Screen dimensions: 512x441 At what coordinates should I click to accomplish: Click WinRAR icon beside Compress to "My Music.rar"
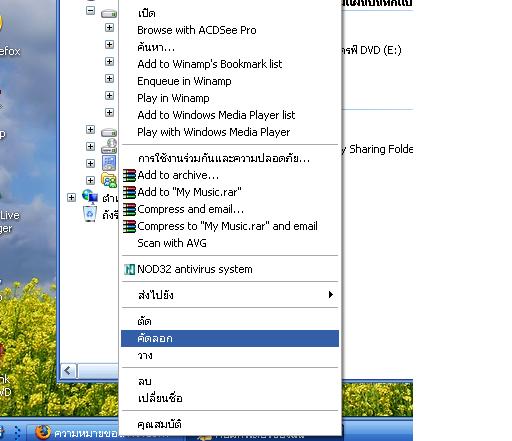pos(129,226)
